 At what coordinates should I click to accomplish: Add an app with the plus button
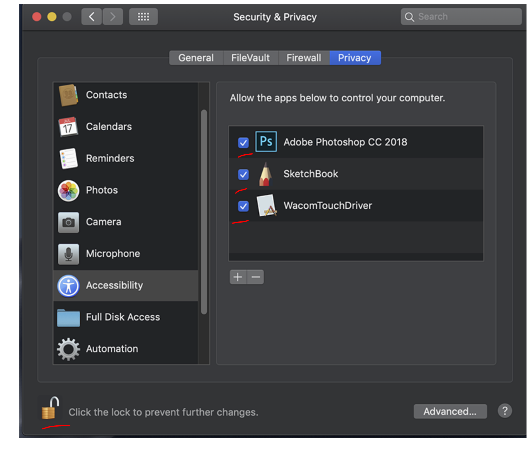[x=238, y=277]
